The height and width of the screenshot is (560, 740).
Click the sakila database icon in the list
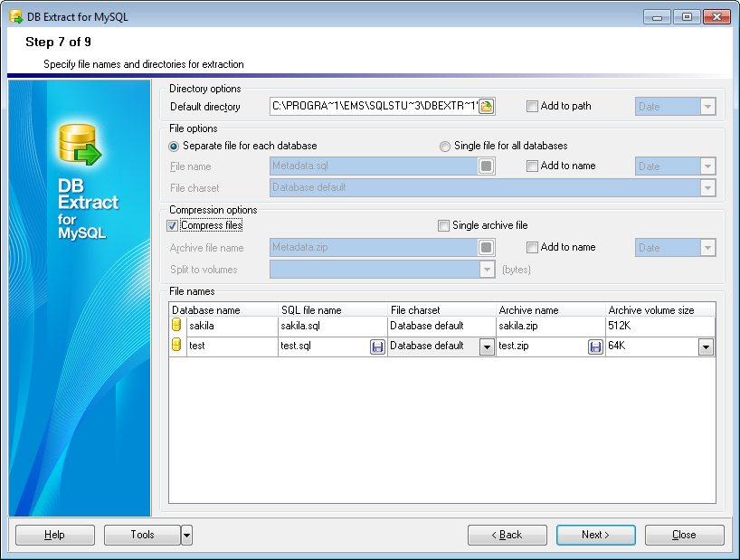(x=177, y=326)
